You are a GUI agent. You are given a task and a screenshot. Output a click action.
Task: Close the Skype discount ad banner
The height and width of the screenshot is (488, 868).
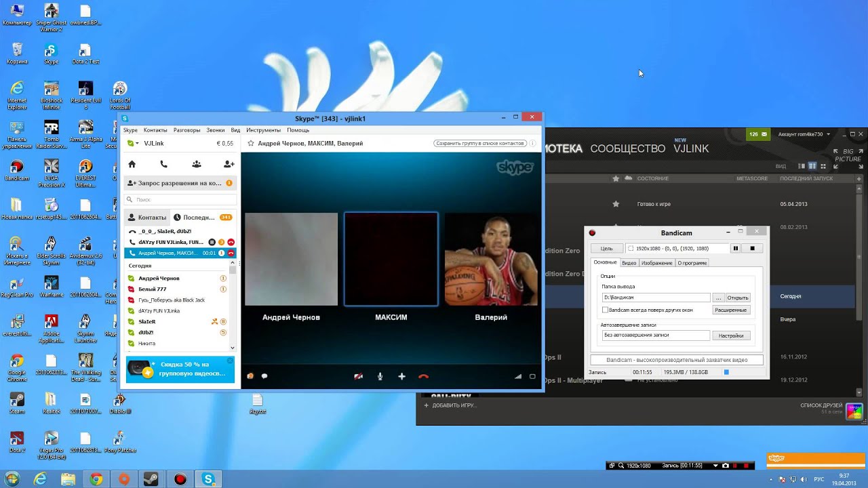[230, 361]
